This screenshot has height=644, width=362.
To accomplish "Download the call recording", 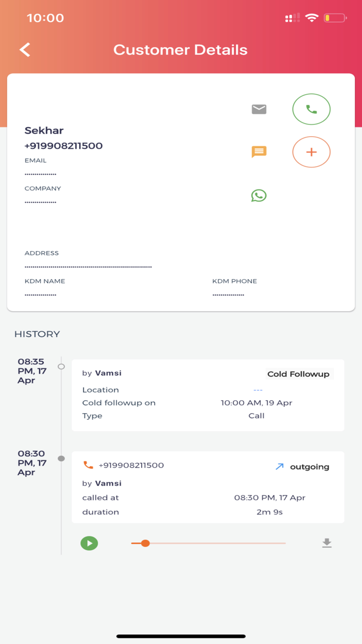I will point(327,543).
